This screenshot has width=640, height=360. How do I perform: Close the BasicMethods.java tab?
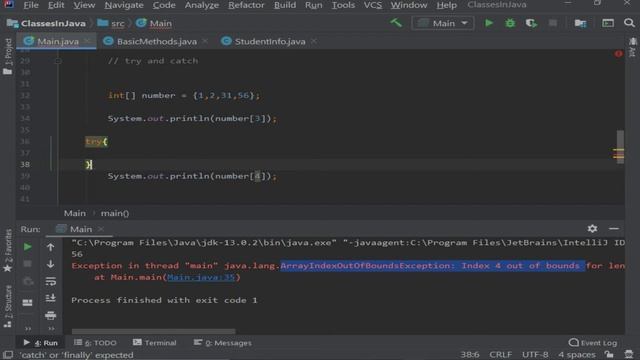click(x=205, y=41)
